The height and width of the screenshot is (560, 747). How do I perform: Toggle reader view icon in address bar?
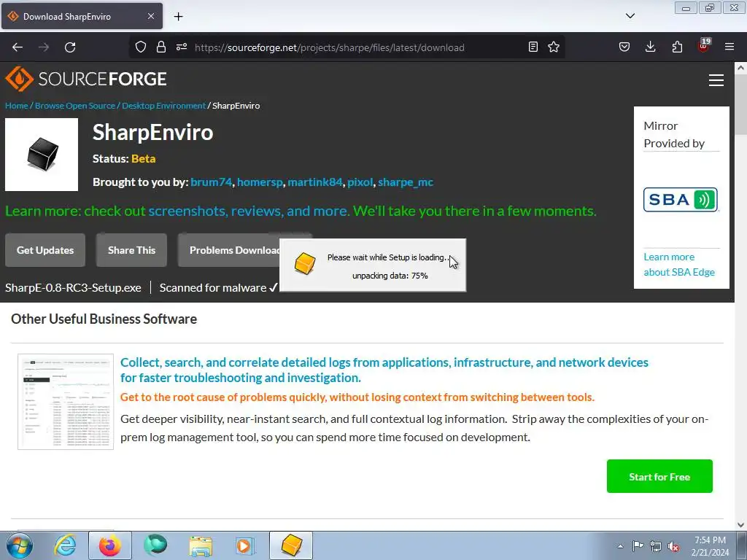533,47
